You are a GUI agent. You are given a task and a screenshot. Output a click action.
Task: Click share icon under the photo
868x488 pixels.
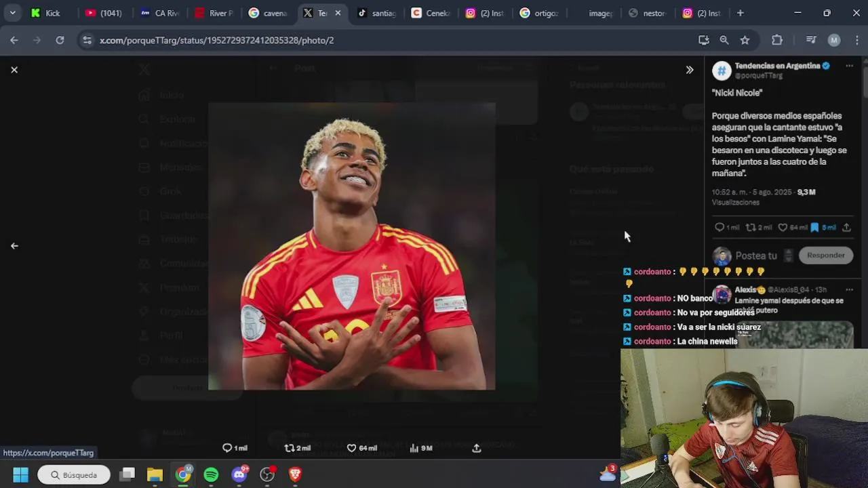coord(477,448)
